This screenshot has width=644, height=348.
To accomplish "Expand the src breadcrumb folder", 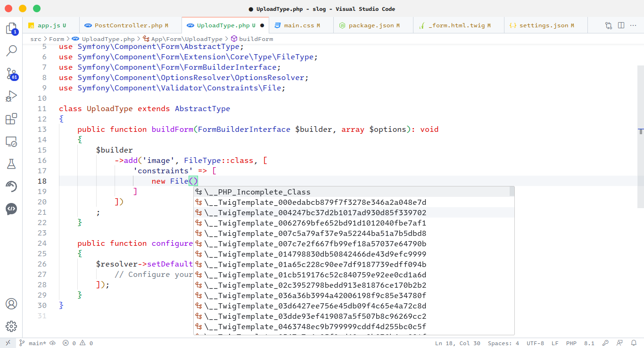I will 35,39.
